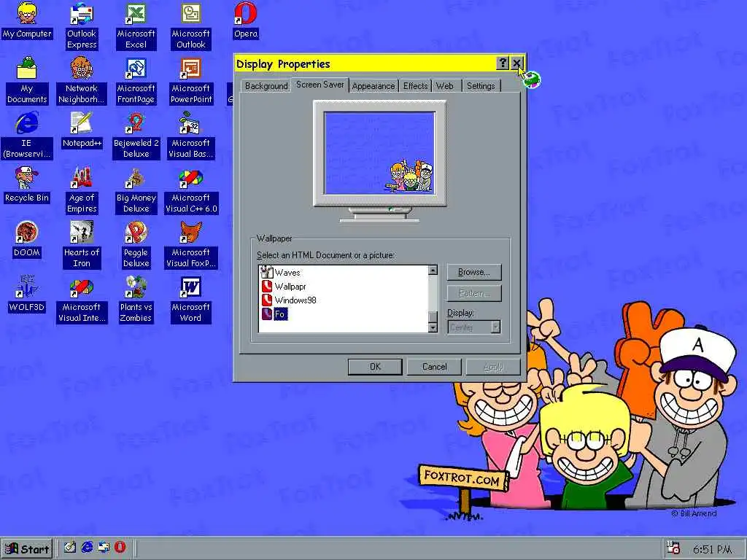Image resolution: width=747 pixels, height=560 pixels.
Task: Select the My Documents desktop icon
Action: point(27,80)
